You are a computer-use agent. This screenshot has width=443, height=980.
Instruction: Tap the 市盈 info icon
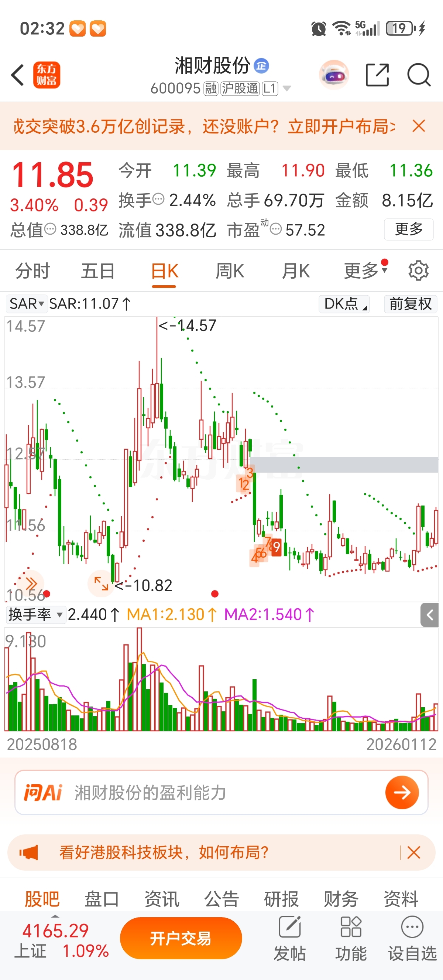276,229
